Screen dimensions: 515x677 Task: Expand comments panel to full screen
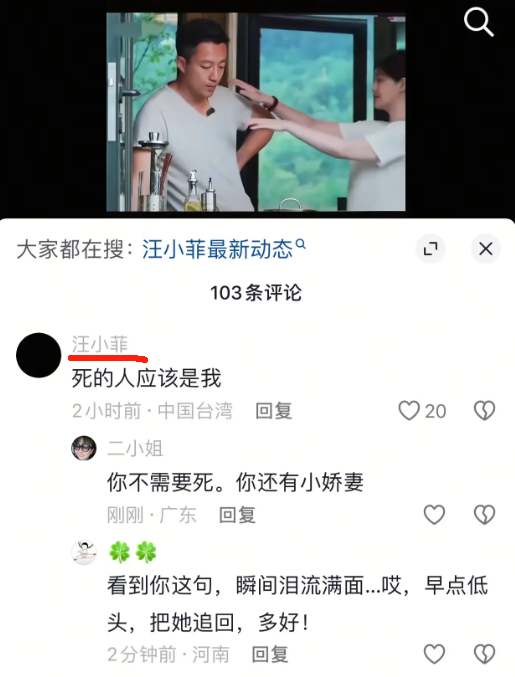click(430, 249)
